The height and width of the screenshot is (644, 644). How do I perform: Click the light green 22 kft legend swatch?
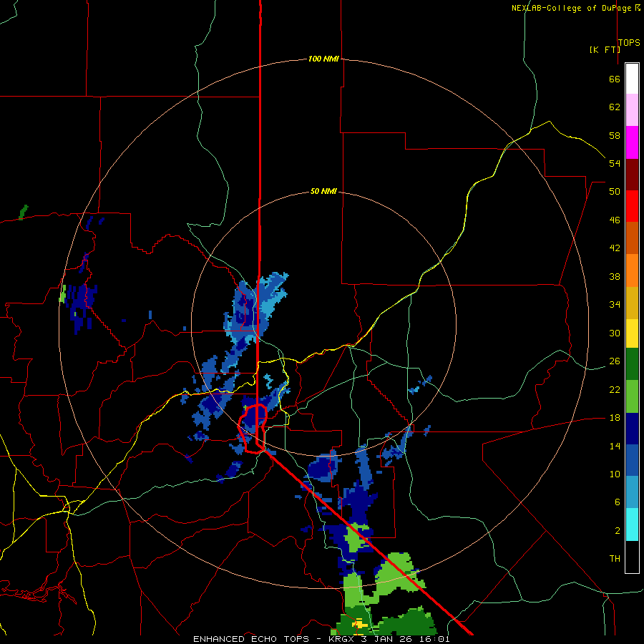click(x=632, y=396)
